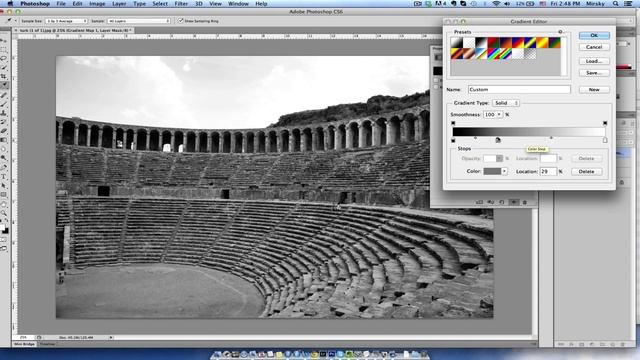
Task: Open the Smoothness value dropdown arrow
Action: pyautogui.click(x=499, y=115)
